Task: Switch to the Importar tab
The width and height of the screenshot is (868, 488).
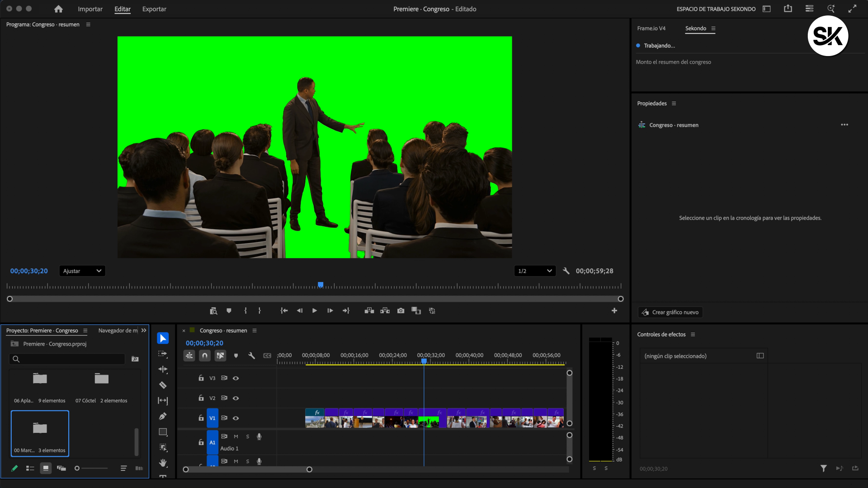Action: tap(90, 9)
